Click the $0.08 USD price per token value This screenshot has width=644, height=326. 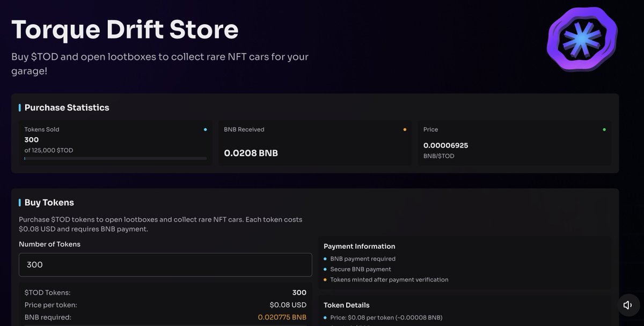[x=288, y=305]
